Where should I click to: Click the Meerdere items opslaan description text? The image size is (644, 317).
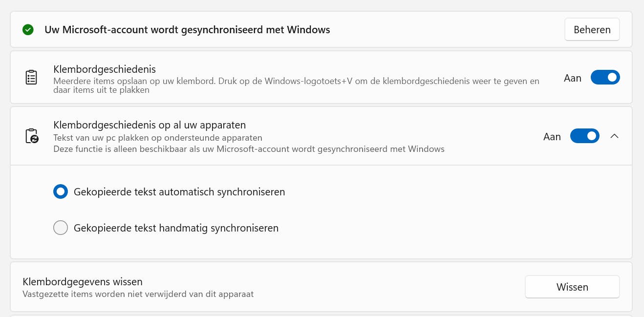pyautogui.click(x=296, y=81)
